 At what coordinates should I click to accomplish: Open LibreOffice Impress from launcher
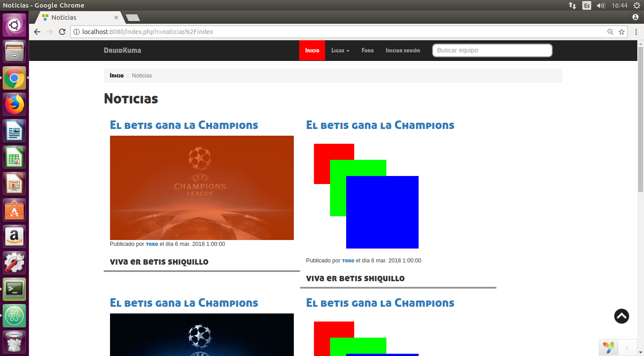pyautogui.click(x=14, y=184)
